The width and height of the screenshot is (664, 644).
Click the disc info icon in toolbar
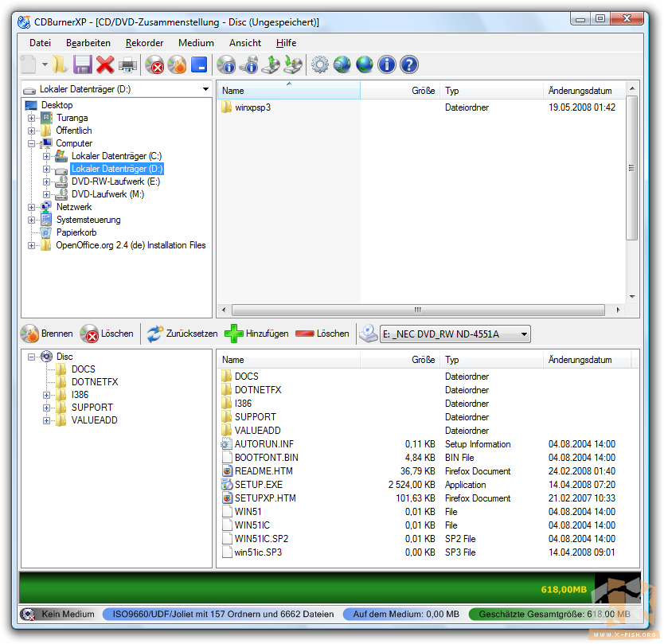point(226,64)
